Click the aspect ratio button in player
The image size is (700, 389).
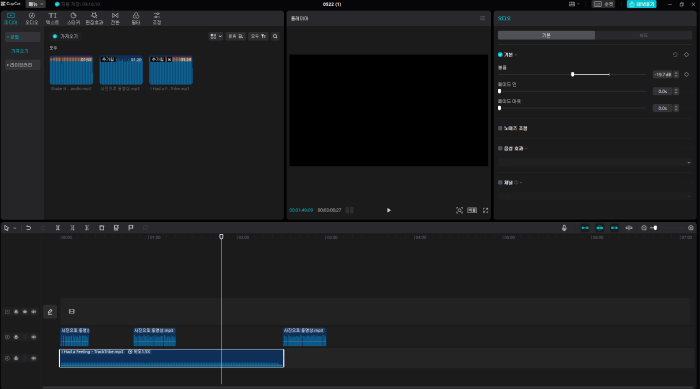coord(472,210)
